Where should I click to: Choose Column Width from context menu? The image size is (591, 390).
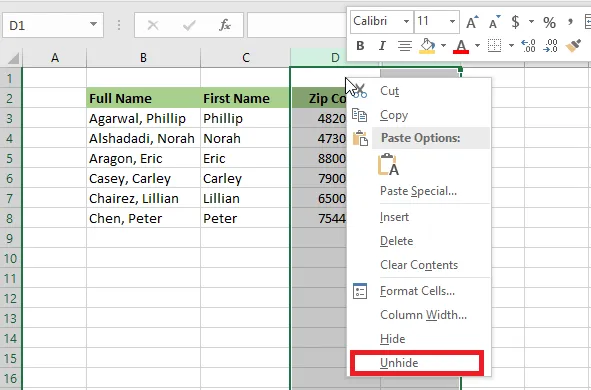click(419, 315)
